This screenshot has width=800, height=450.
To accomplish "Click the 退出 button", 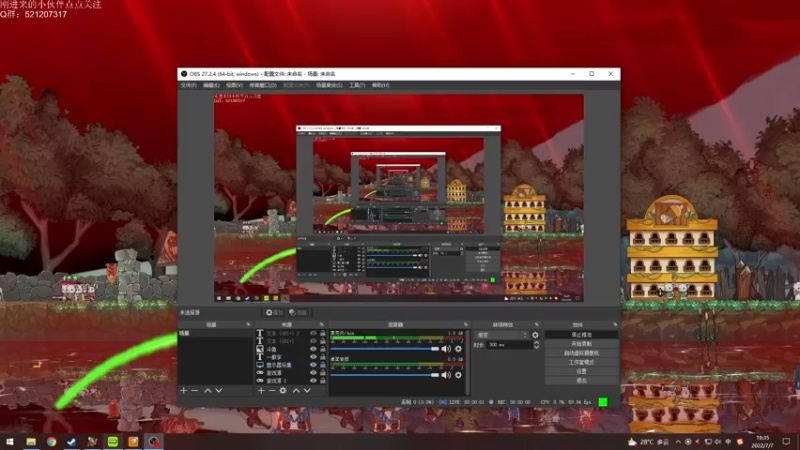I will coord(582,381).
